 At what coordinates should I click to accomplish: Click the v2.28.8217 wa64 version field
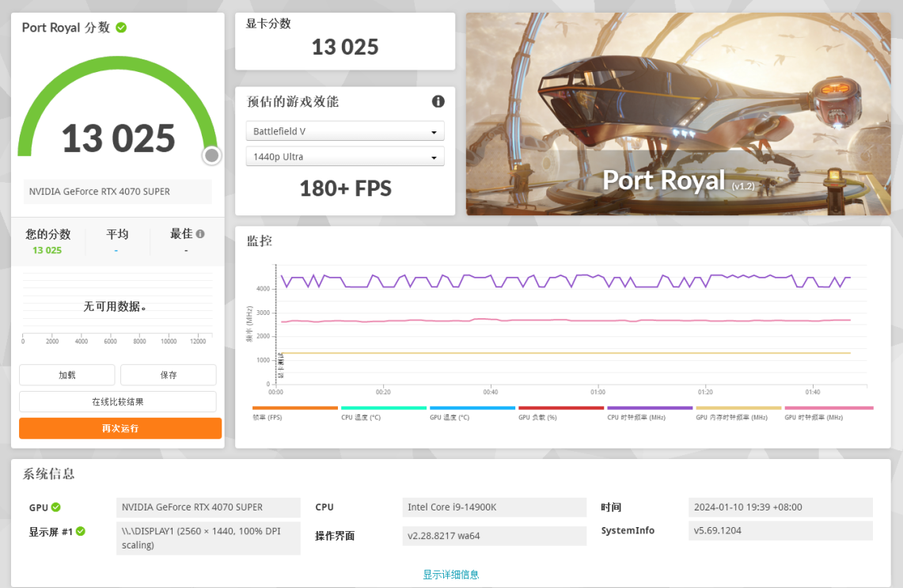coord(494,536)
